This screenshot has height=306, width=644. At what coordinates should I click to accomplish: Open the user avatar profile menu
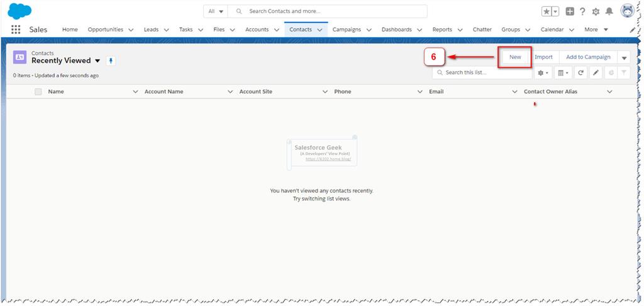628,11
